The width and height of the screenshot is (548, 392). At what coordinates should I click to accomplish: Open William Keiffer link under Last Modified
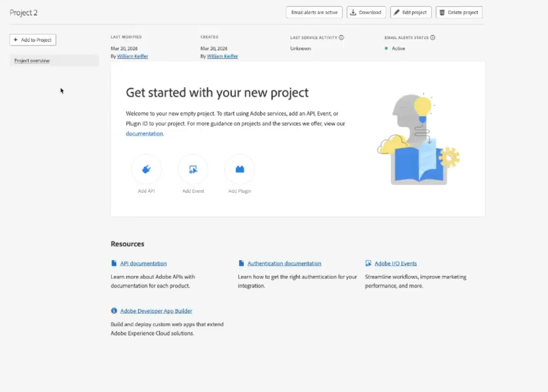(x=133, y=56)
